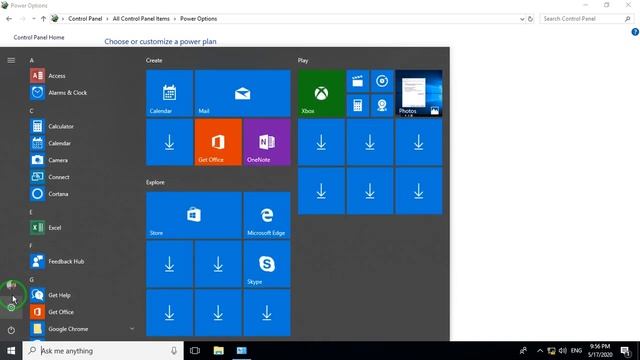This screenshot has height=360, width=640.
Task: Go to Control Panel Home link
Action: point(39,37)
